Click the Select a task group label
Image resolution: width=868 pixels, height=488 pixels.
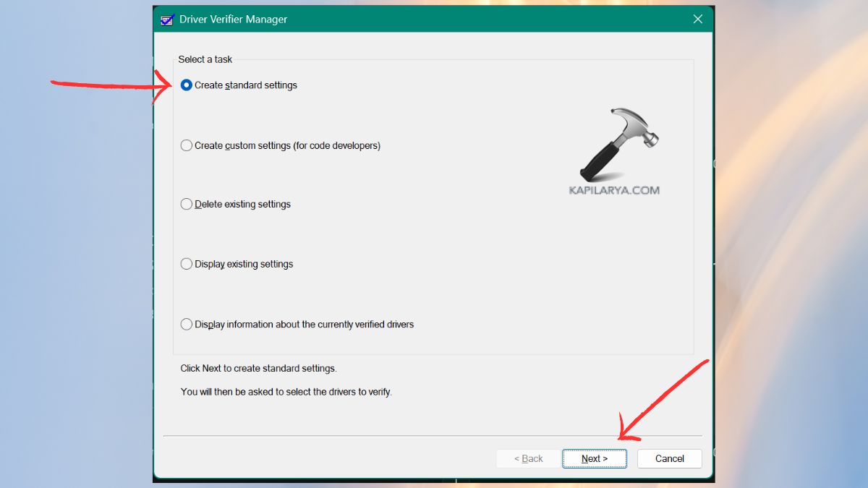point(205,59)
